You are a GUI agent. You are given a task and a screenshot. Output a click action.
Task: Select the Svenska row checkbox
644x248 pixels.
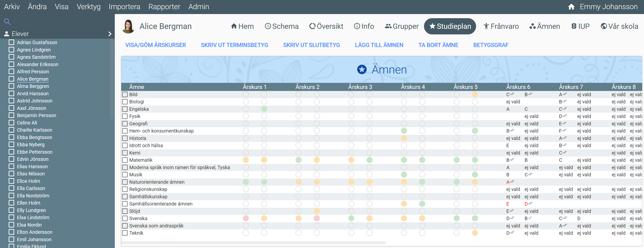(125, 218)
